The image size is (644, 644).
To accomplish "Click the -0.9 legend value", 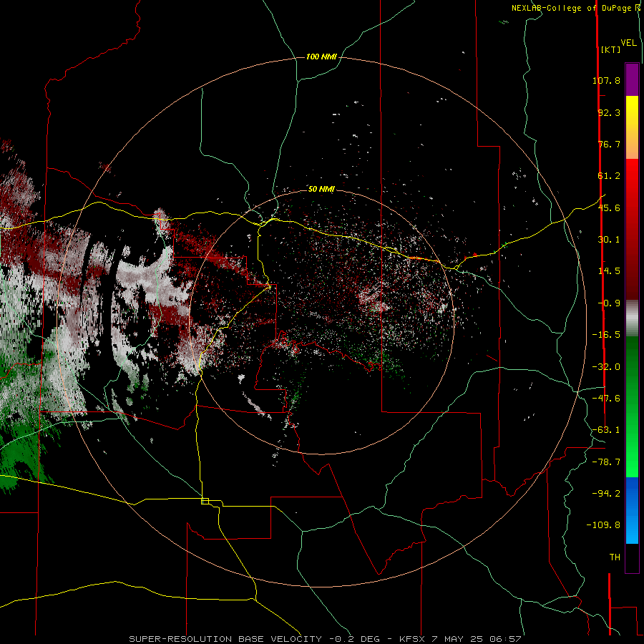I will 609,303.
